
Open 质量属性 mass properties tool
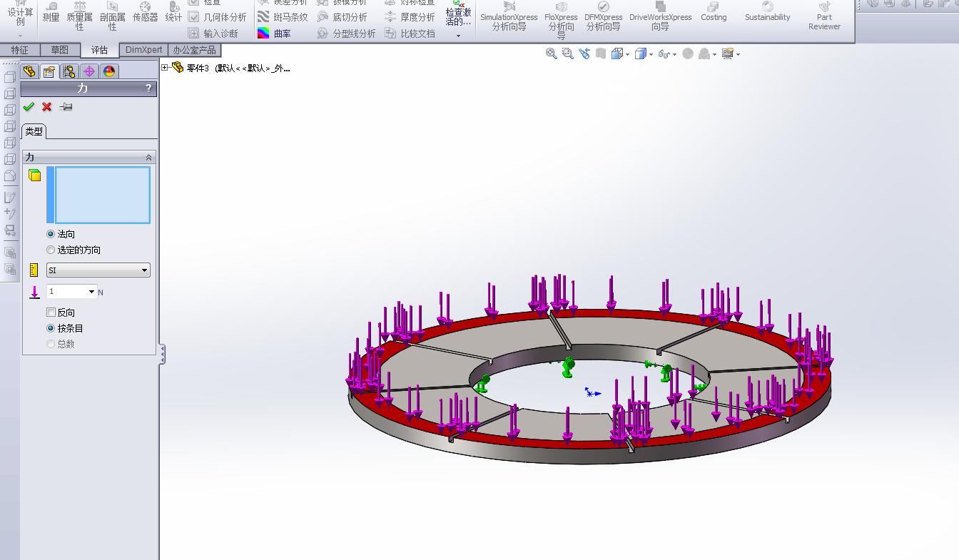(x=79, y=17)
